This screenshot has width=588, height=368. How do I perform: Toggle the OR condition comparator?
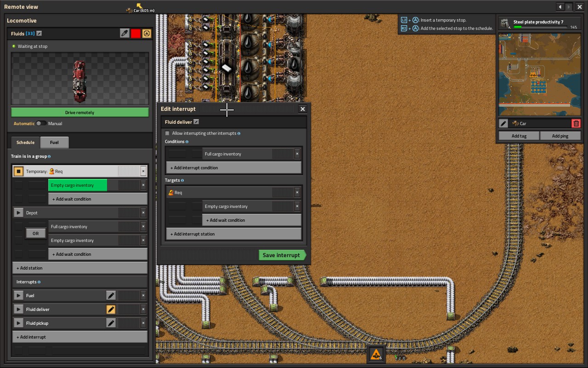point(35,233)
